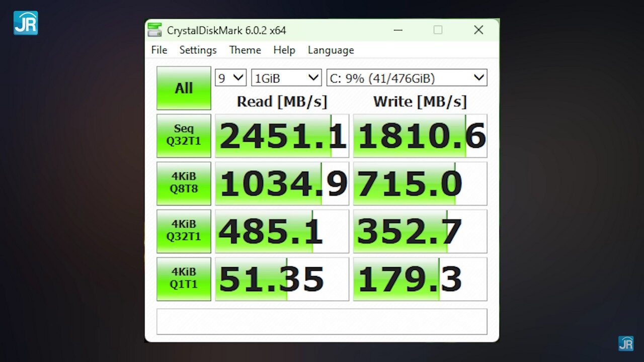
Task: Click the JR logo in top-left corner
Action: 25,23
